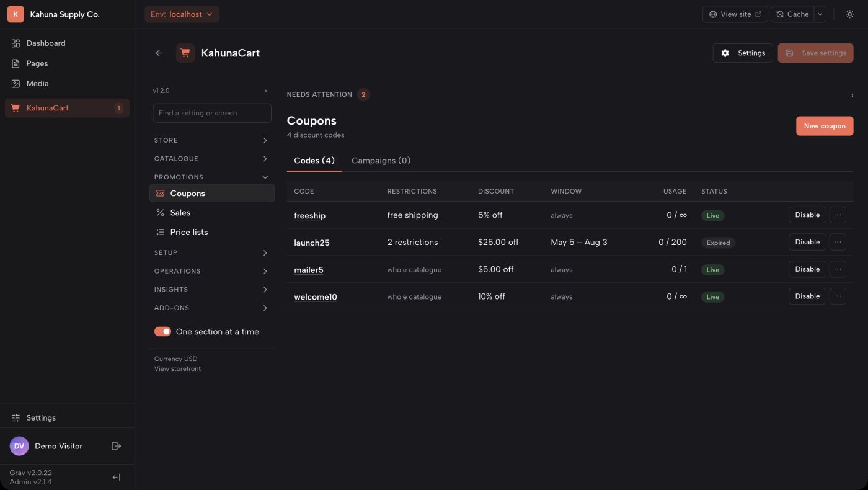Open the top-right Settings button
The width and height of the screenshot is (868, 490).
pyautogui.click(x=743, y=53)
